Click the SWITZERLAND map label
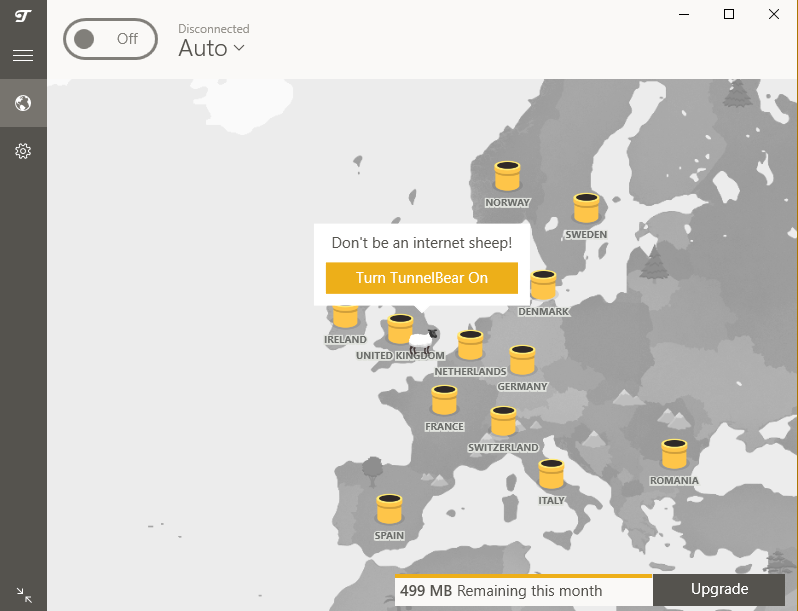The height and width of the screenshot is (611, 798). (503, 447)
